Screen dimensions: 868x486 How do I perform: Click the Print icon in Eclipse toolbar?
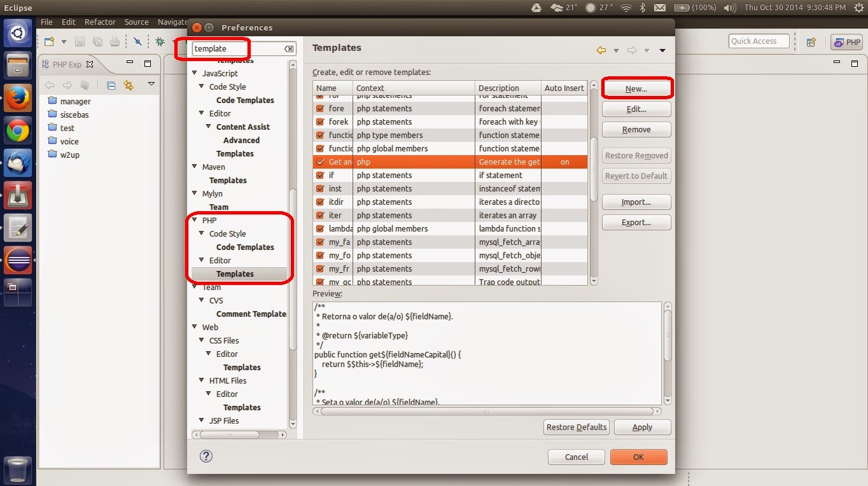115,41
